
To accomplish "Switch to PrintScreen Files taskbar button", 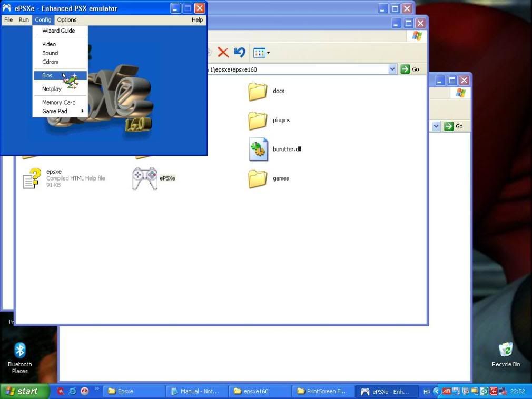I will [x=323, y=391].
